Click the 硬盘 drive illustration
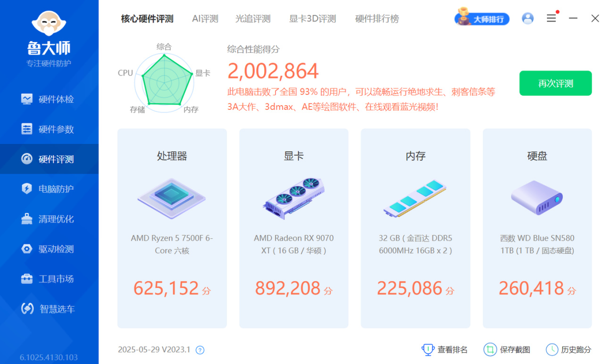The width and height of the screenshot is (604, 364). click(x=537, y=198)
